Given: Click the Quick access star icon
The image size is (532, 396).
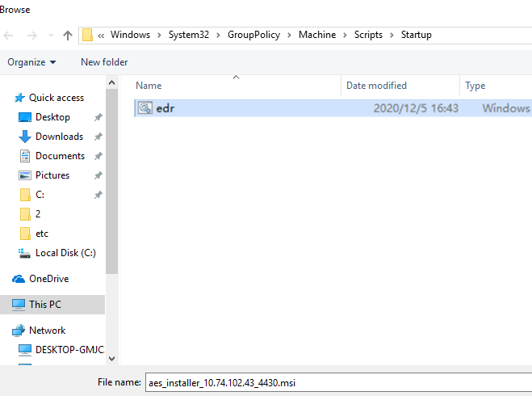Looking at the screenshot, I should [x=19, y=98].
